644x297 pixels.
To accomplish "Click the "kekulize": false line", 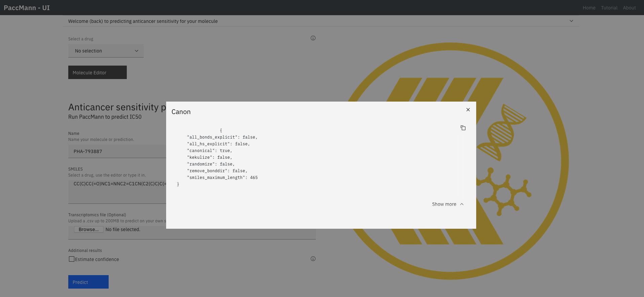I will pos(210,157).
